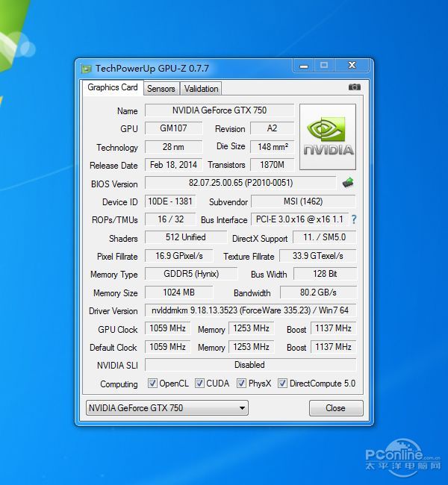Click the Computing label text
The image size is (448, 485).
point(119,384)
